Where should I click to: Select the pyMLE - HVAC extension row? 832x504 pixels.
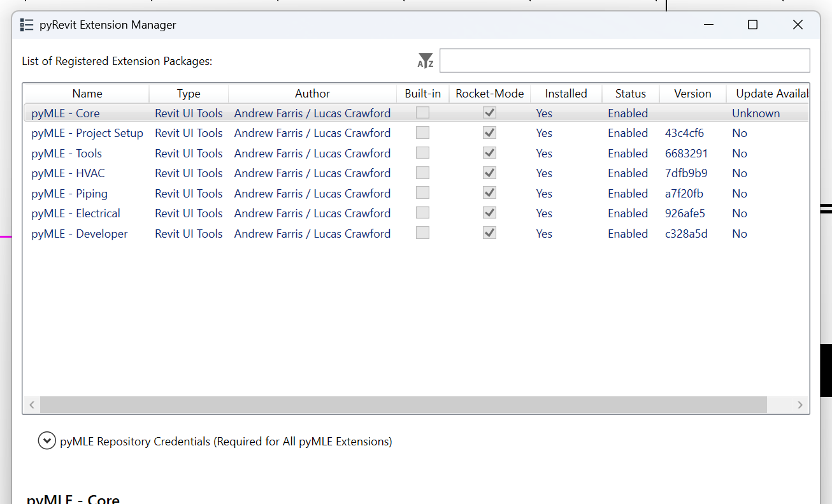point(68,173)
